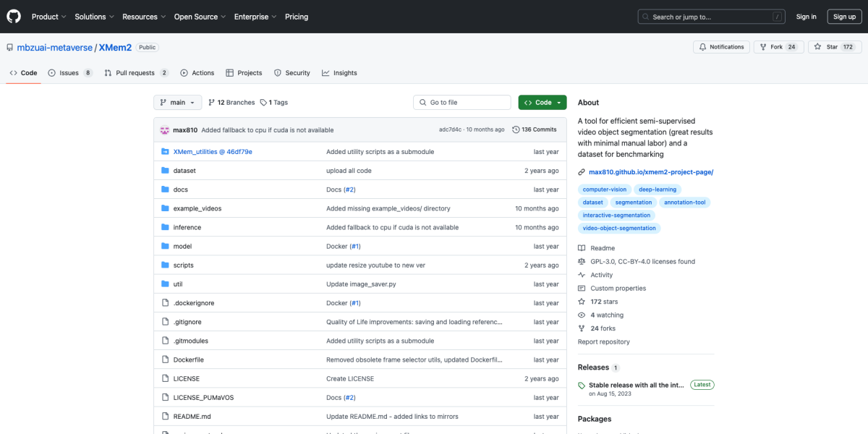868x434 pixels.
Task: Open the Pull requests tab
Action: click(135, 73)
